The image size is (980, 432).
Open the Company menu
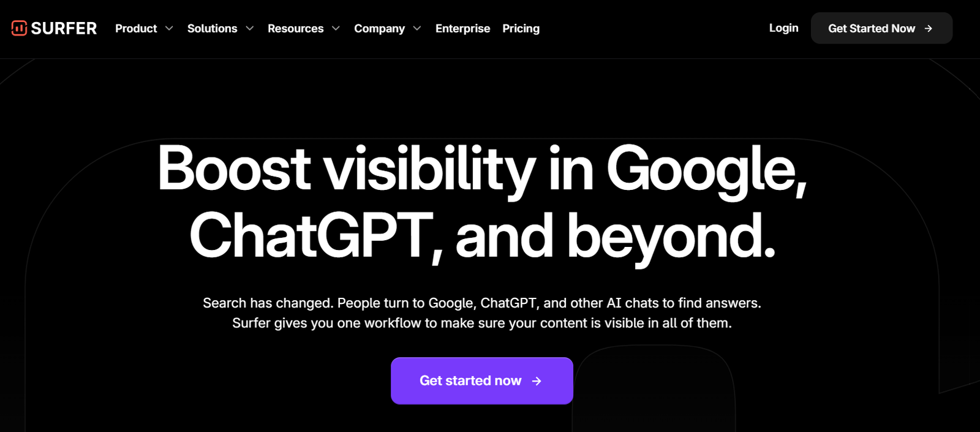[379, 28]
